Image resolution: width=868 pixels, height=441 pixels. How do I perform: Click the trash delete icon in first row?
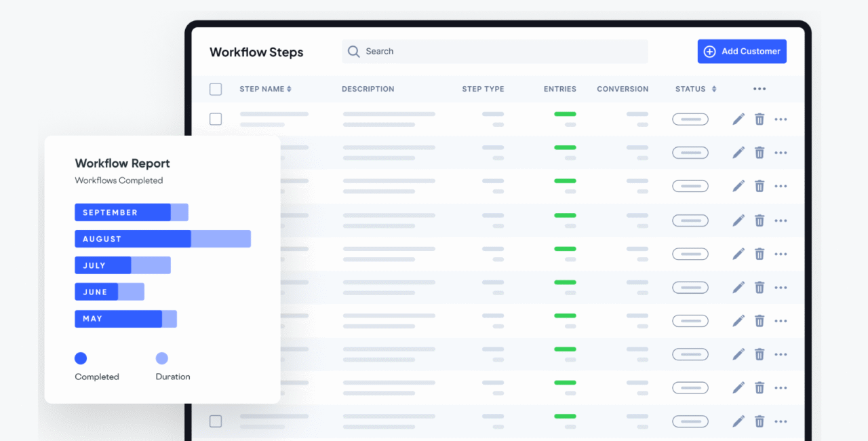coord(759,119)
